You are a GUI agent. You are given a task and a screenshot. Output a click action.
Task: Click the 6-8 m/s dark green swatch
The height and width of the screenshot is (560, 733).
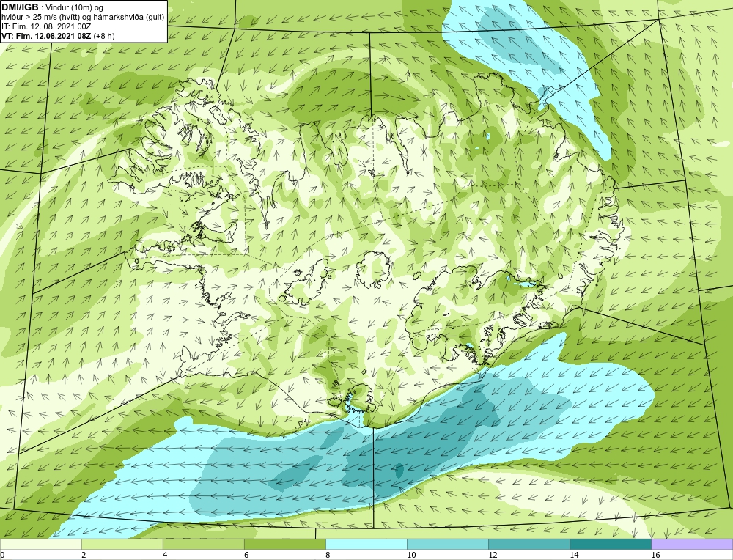tap(284, 544)
